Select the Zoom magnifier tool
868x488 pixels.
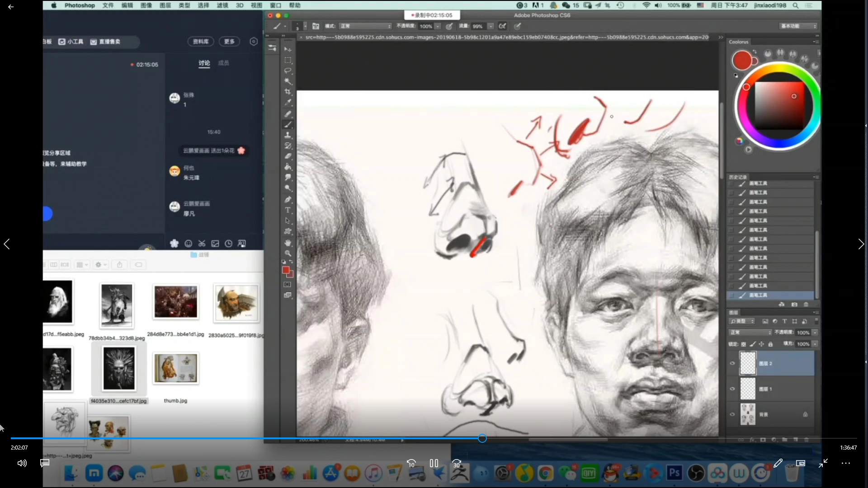point(288,253)
